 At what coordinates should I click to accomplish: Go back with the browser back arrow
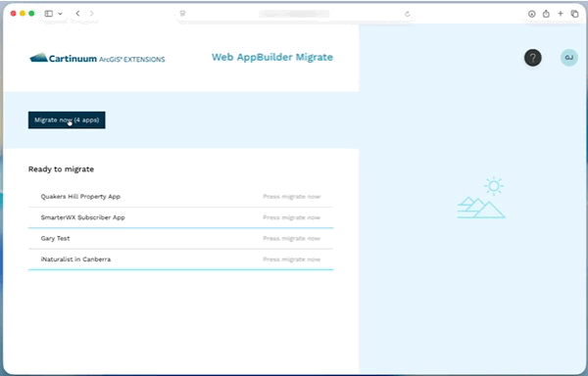(77, 14)
